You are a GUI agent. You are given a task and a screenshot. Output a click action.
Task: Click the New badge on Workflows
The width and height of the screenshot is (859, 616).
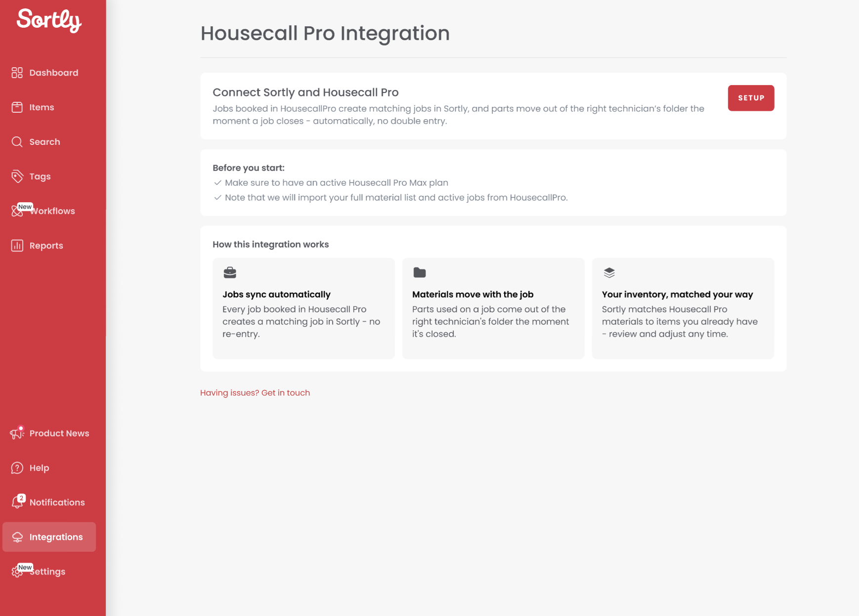point(25,207)
